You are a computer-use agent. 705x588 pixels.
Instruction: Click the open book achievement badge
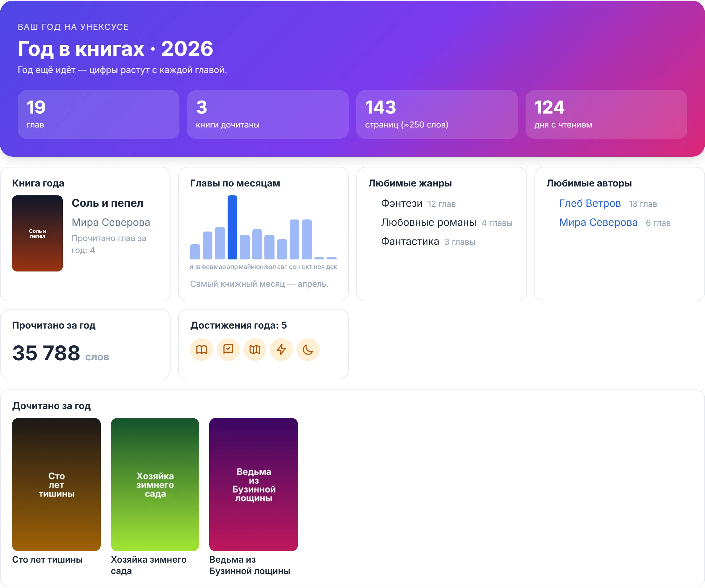pos(201,350)
